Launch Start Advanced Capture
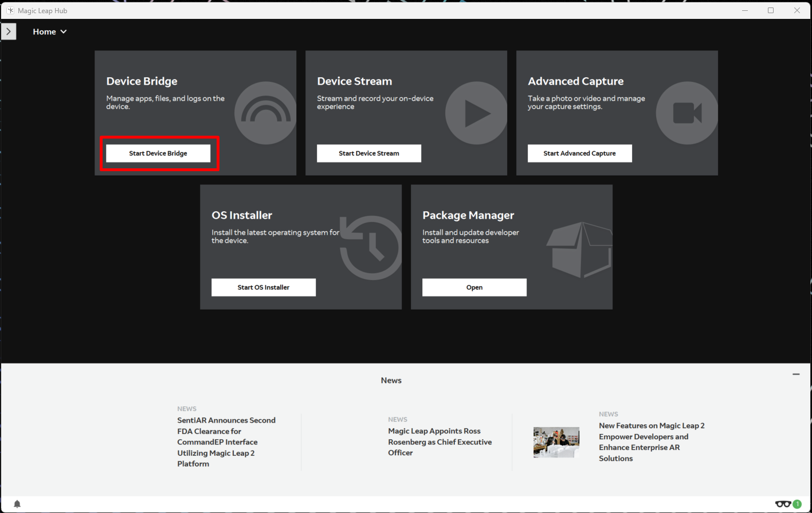 pyautogui.click(x=580, y=153)
